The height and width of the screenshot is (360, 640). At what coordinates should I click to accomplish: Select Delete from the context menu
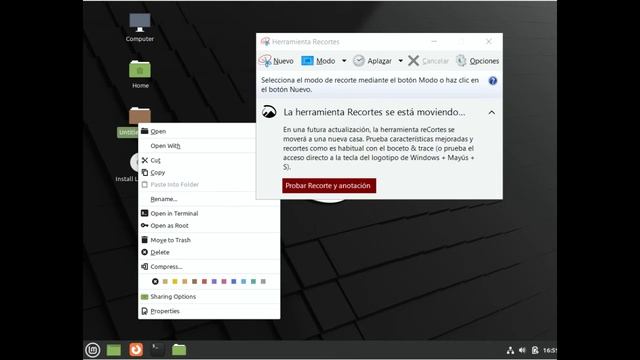[x=209, y=252]
